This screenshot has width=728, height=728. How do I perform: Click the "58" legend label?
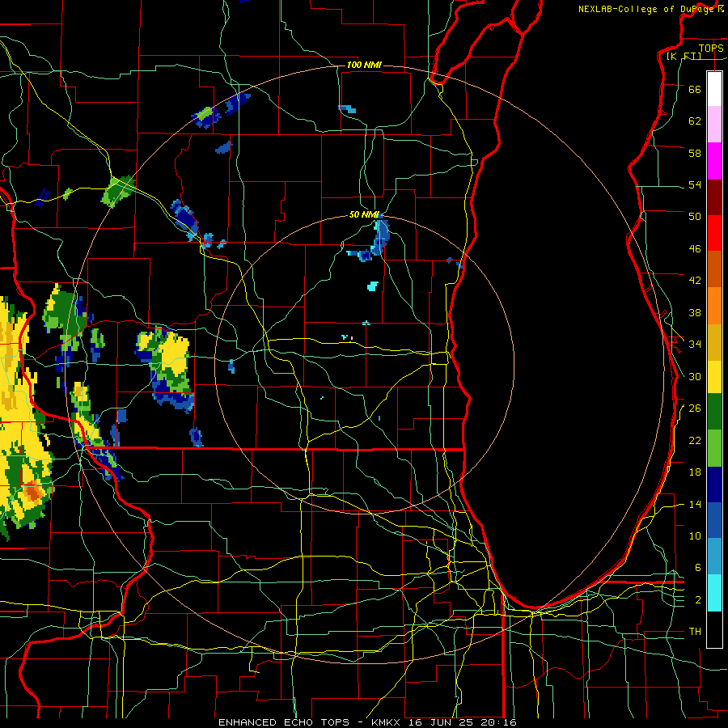point(695,153)
